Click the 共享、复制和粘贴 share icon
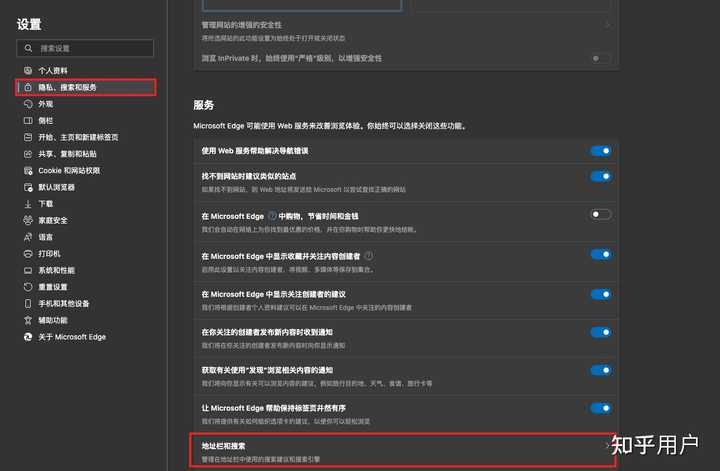The height and width of the screenshot is (471, 720). click(x=28, y=154)
